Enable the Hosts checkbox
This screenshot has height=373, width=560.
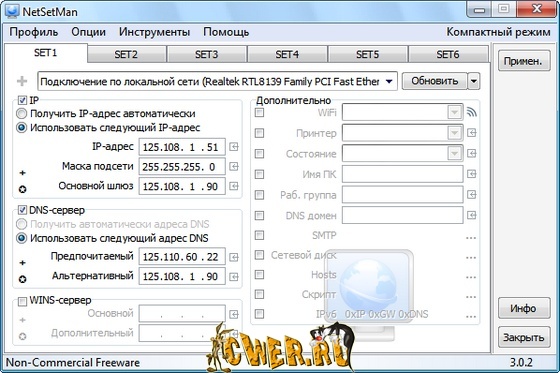[x=259, y=274]
